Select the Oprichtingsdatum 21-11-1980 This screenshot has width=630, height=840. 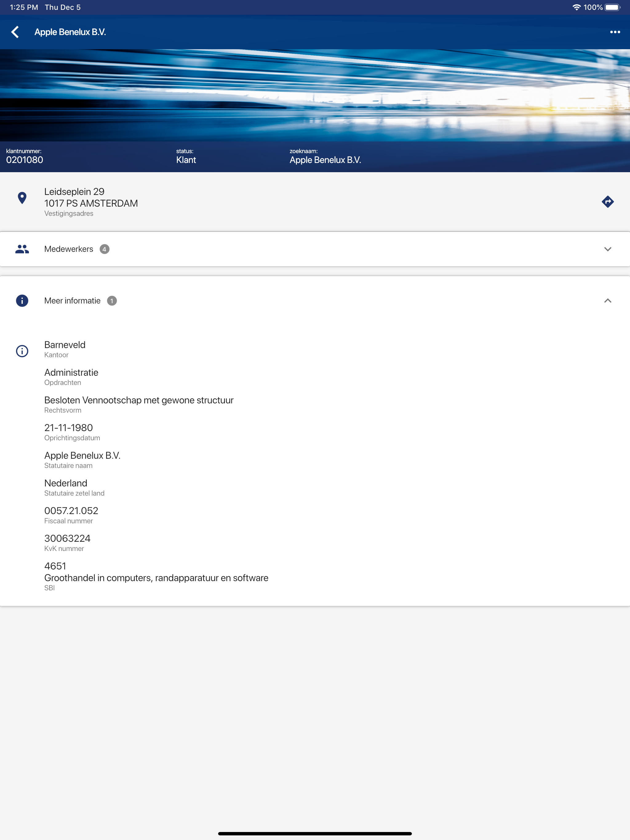tap(68, 428)
